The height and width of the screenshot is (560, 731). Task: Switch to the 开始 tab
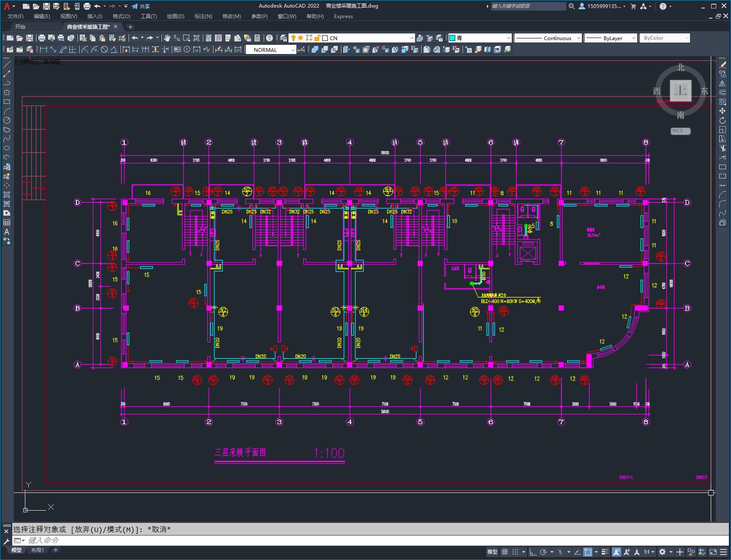(20, 27)
